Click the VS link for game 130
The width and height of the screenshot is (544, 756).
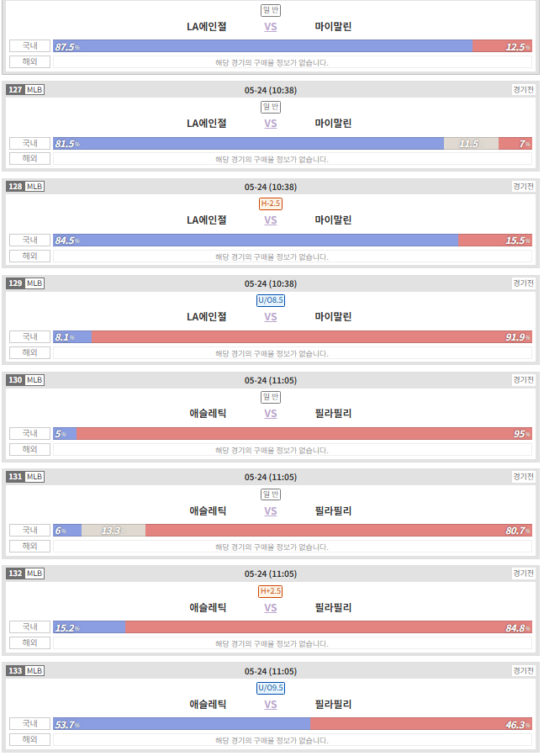(x=270, y=414)
